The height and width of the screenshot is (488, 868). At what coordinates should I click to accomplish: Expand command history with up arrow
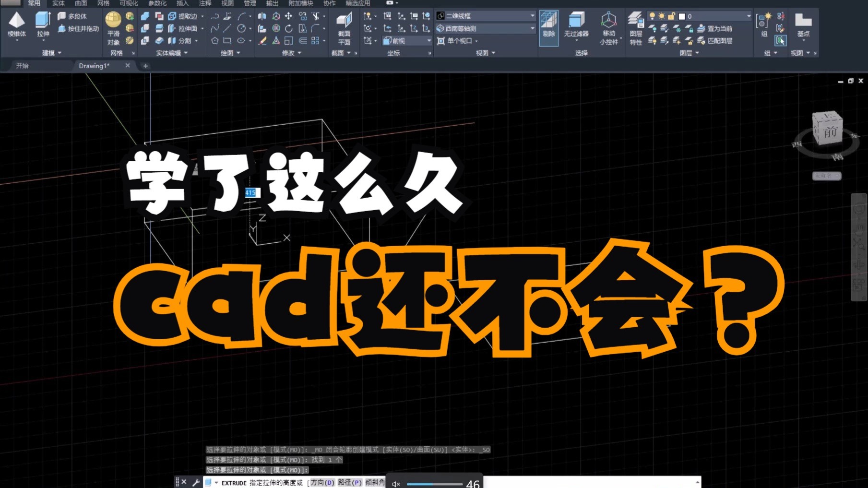click(697, 482)
